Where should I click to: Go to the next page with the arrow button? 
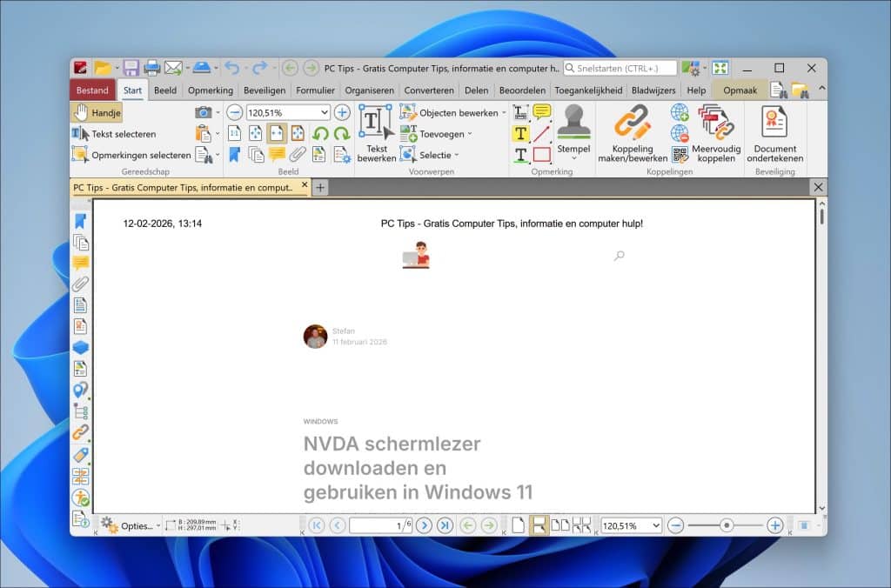coord(423,525)
